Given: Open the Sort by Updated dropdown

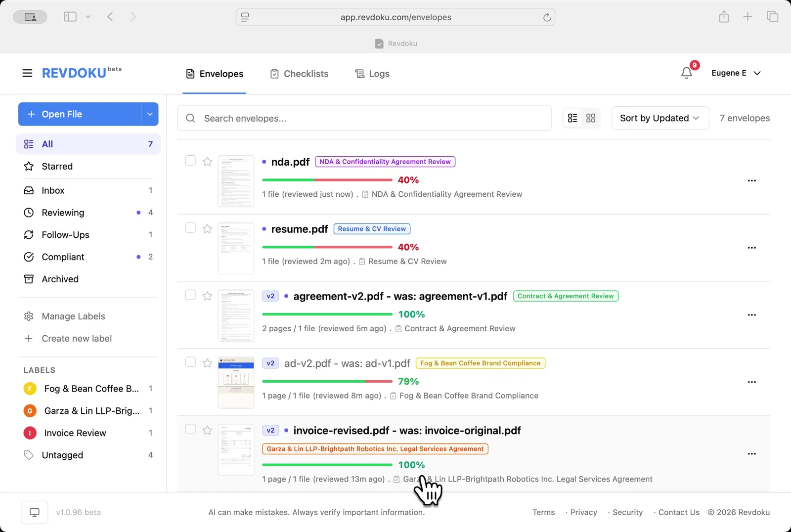Looking at the screenshot, I should coord(659,118).
